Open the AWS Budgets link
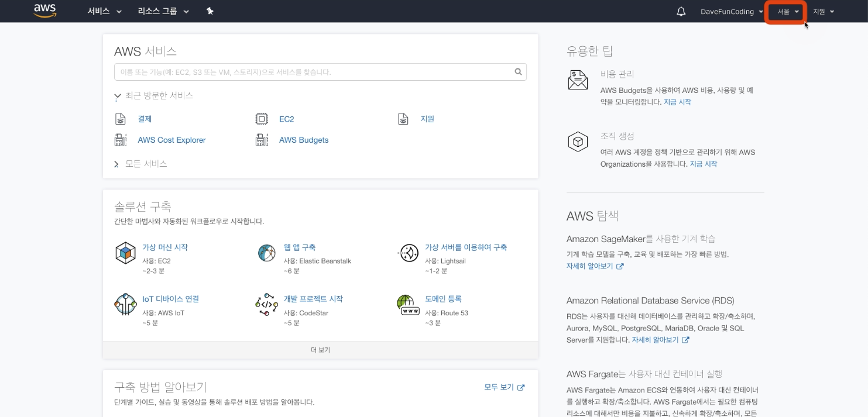 [x=304, y=140]
